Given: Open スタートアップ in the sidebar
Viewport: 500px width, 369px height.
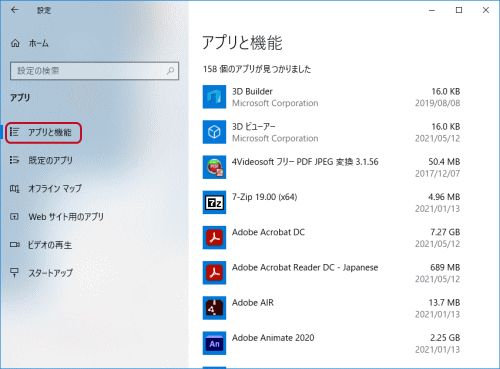Looking at the screenshot, I should pyautogui.click(x=50, y=273).
